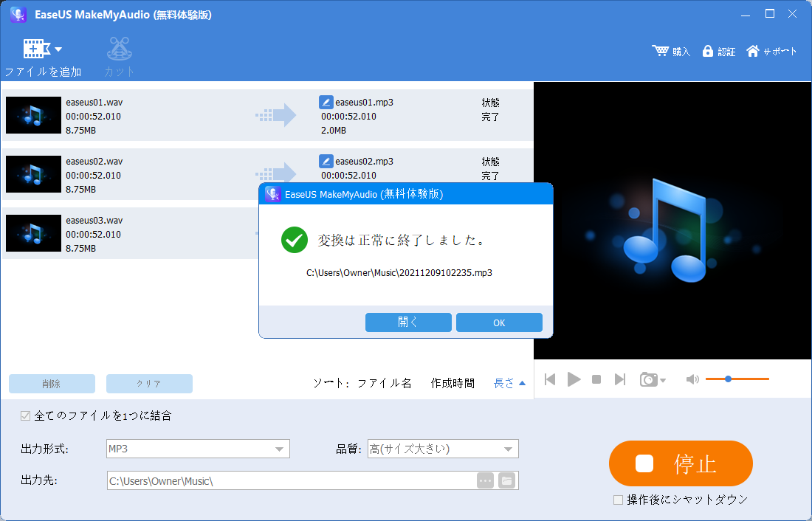Mute the preview speaker icon
Image resolution: width=812 pixels, height=521 pixels.
692,379
